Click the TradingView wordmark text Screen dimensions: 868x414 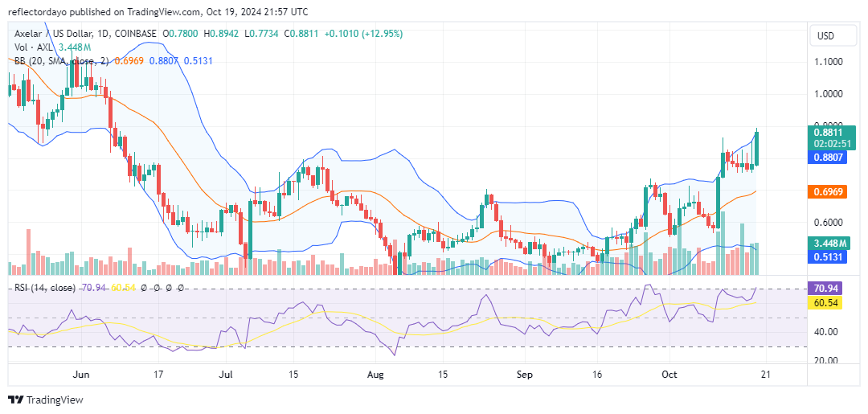click(55, 400)
